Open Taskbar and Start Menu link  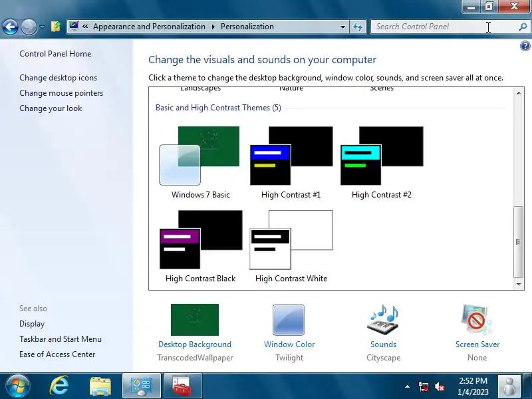pyautogui.click(x=61, y=339)
